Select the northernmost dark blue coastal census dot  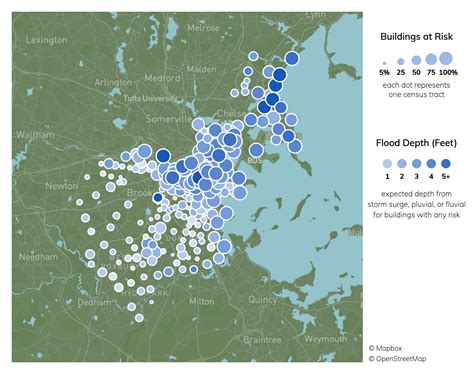pyautogui.click(x=292, y=58)
